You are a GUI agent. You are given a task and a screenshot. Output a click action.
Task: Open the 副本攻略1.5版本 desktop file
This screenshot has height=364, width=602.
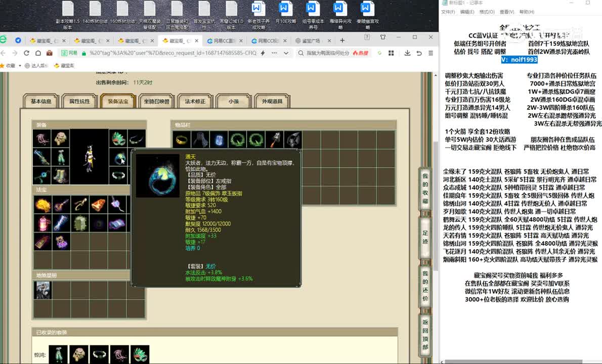click(68, 15)
